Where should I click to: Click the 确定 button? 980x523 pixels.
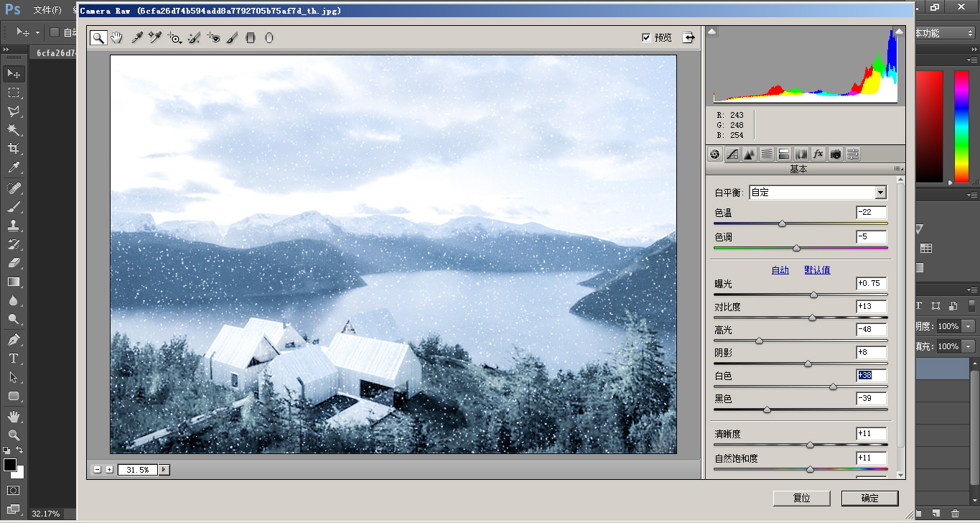coord(869,498)
